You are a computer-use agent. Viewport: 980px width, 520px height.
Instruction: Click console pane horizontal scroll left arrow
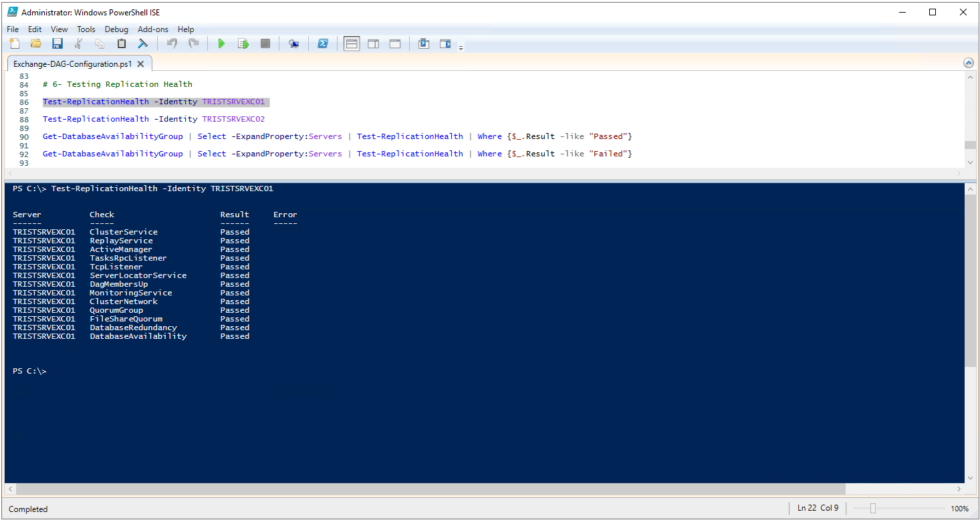tap(9, 489)
